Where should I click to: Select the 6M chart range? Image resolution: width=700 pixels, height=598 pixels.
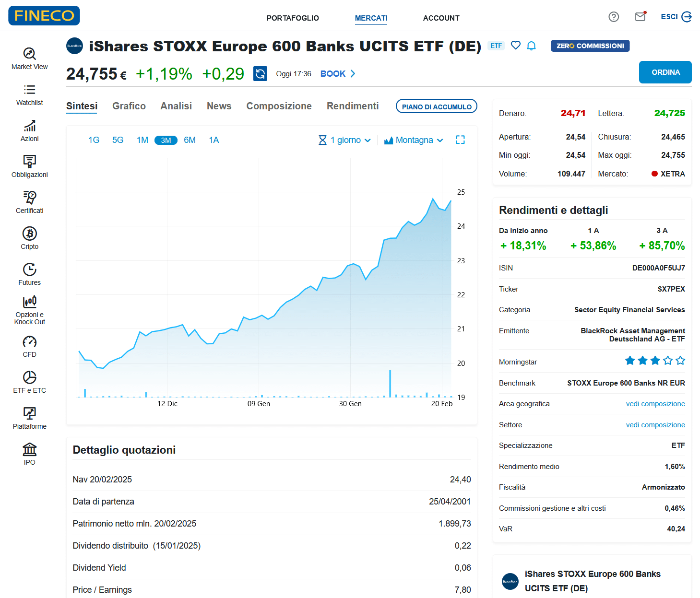pyautogui.click(x=190, y=140)
